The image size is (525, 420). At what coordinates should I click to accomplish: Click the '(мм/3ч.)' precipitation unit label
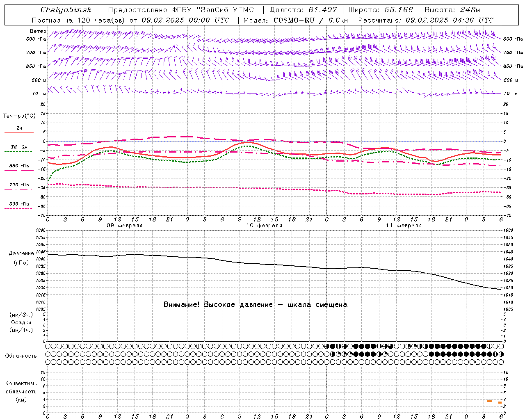[21, 315]
